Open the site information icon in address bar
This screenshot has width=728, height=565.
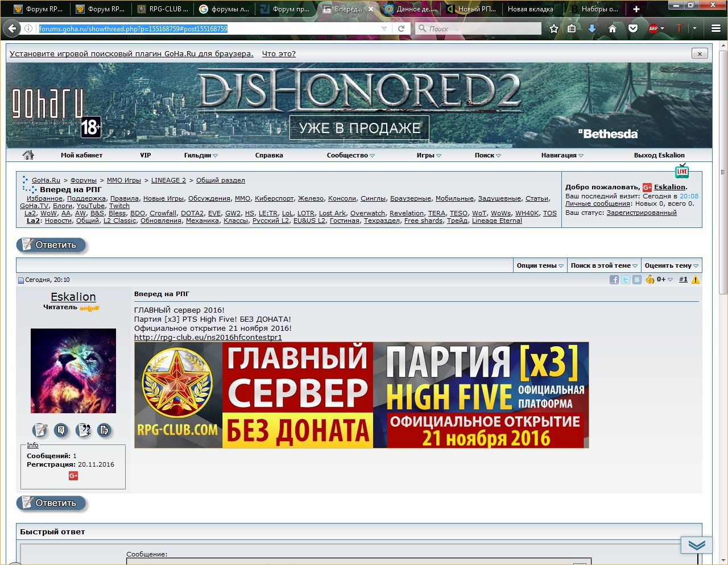tap(28, 28)
